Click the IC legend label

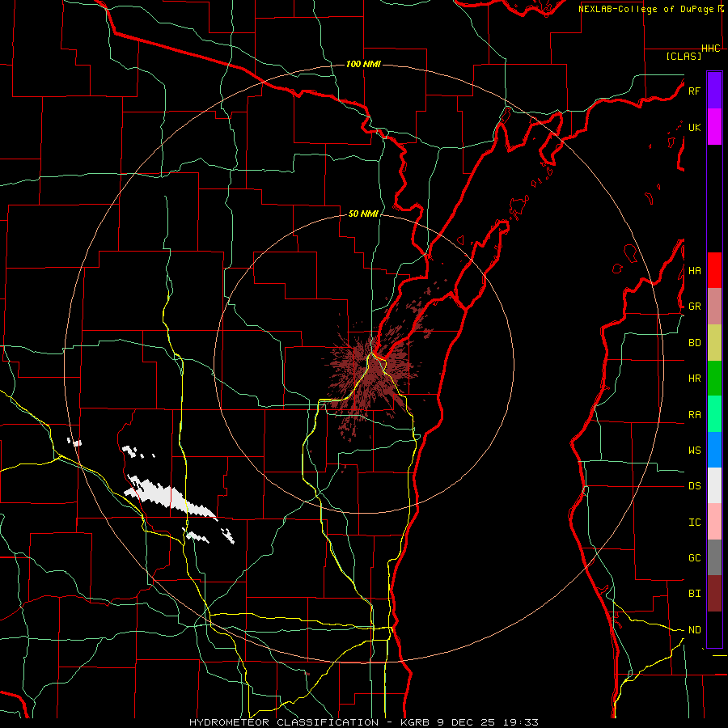[694, 523]
